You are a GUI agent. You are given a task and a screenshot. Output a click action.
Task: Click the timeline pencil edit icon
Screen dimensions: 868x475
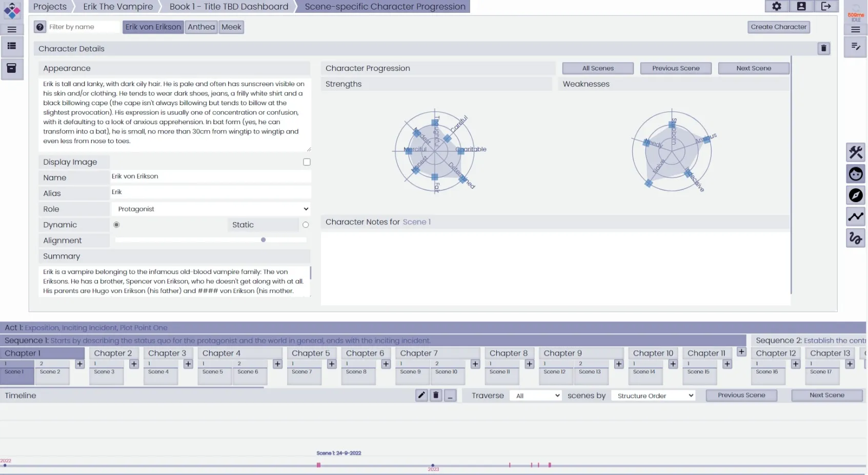pos(421,395)
